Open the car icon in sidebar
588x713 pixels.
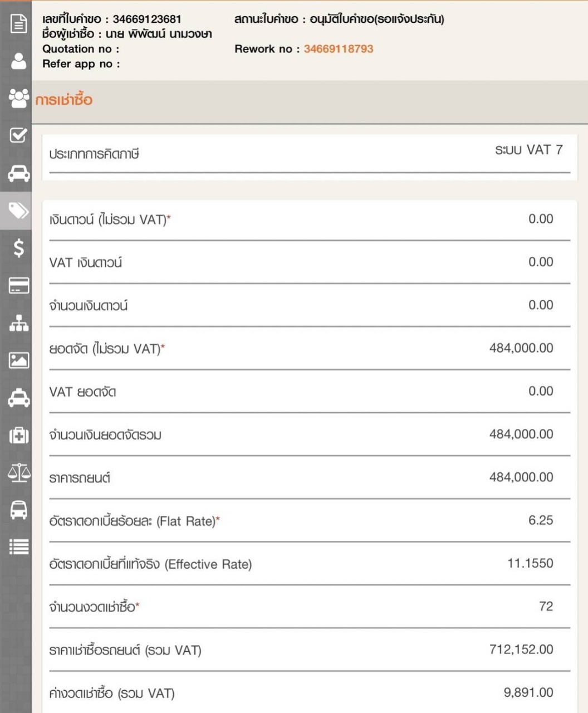pos(18,174)
